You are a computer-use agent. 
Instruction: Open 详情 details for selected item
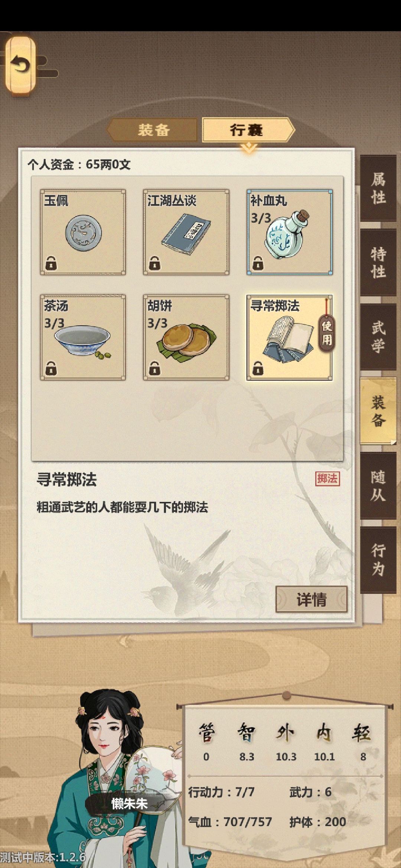[x=311, y=599]
